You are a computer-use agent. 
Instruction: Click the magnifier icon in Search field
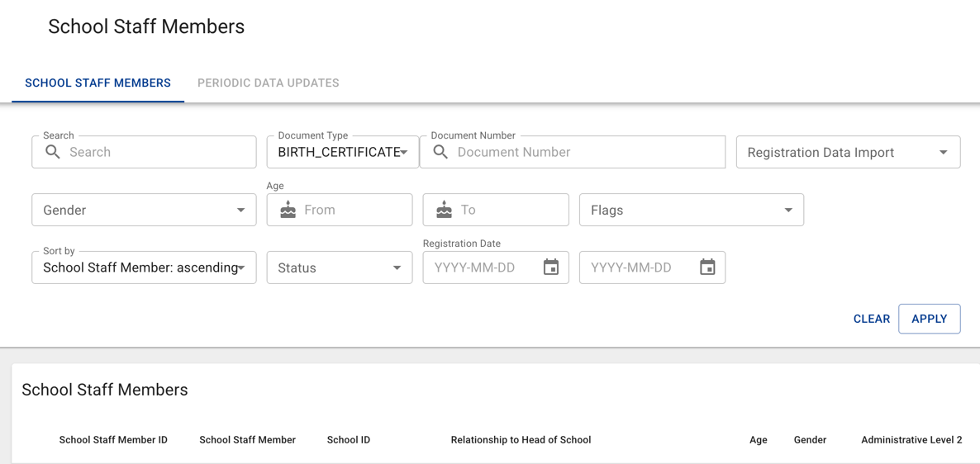[x=53, y=152]
